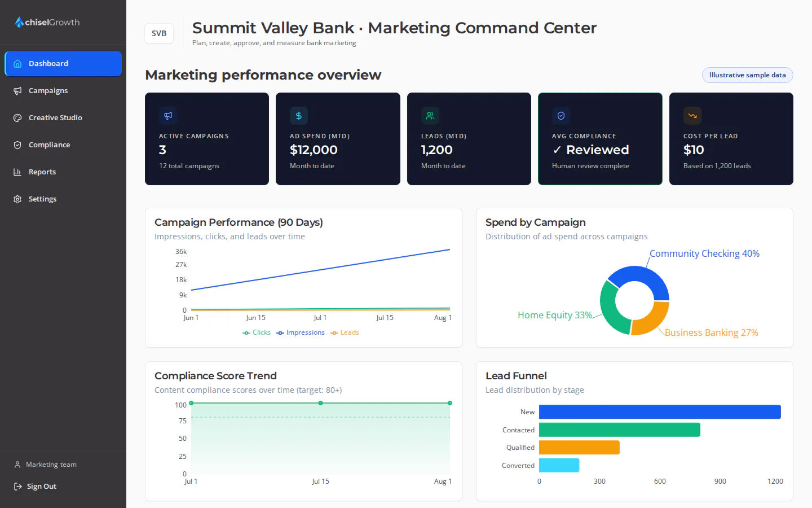Click the Reviewed compliance status text
Viewport: 812px width, 508px height.
(x=590, y=150)
